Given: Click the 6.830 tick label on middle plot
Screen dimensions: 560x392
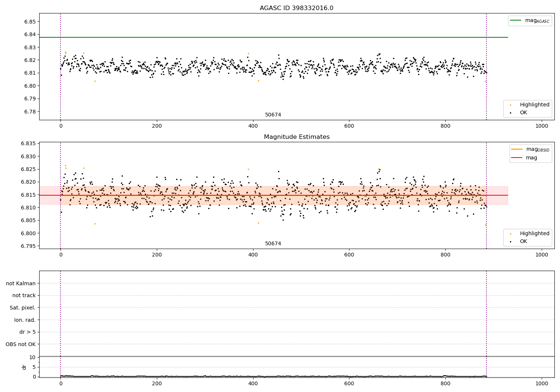Looking at the screenshot, I should (x=28, y=156).
